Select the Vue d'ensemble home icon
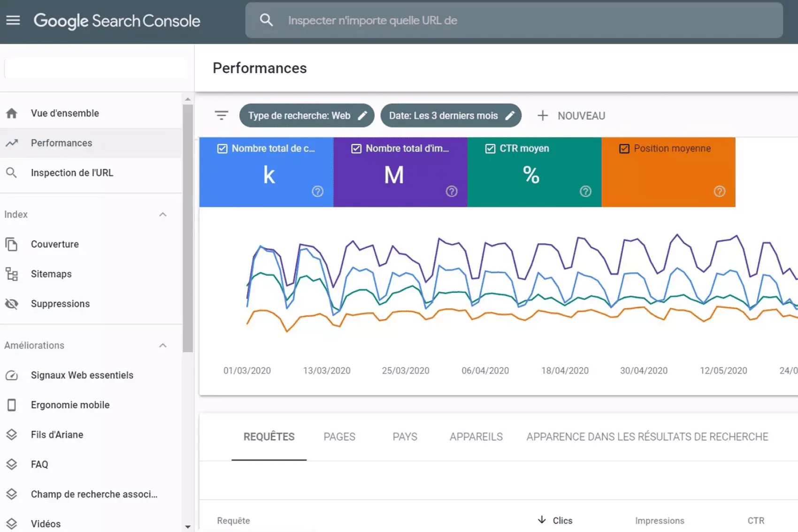The image size is (798, 532). point(11,113)
